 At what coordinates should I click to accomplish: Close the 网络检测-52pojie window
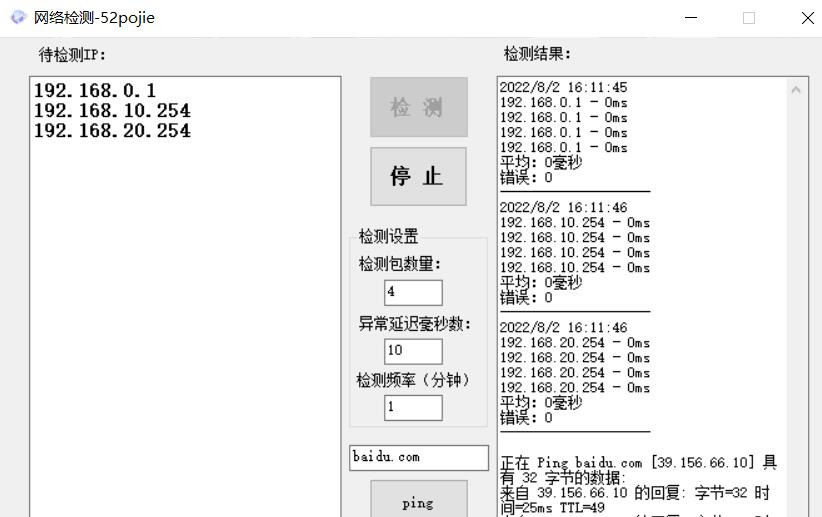807,18
